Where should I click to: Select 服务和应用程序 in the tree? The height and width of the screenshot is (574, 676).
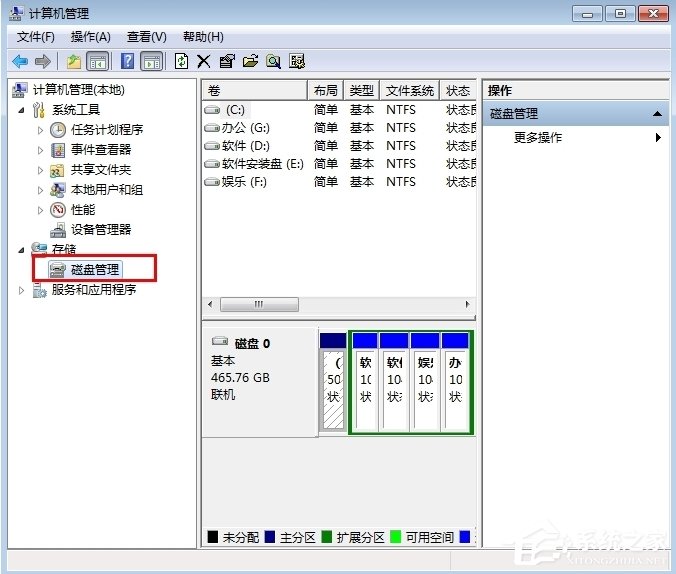click(x=94, y=289)
